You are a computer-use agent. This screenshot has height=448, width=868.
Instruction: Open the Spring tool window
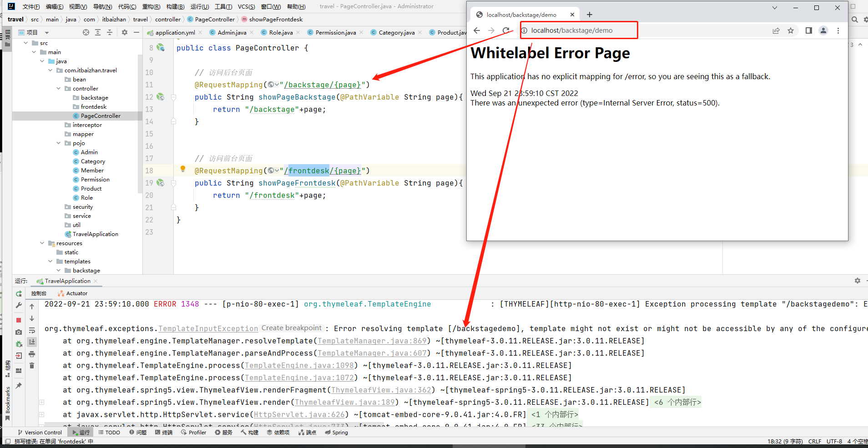(337, 433)
